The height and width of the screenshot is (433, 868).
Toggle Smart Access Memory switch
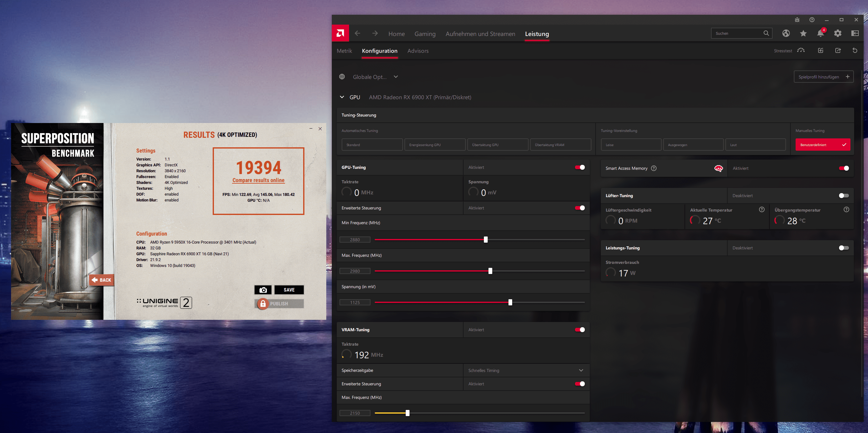coord(844,168)
